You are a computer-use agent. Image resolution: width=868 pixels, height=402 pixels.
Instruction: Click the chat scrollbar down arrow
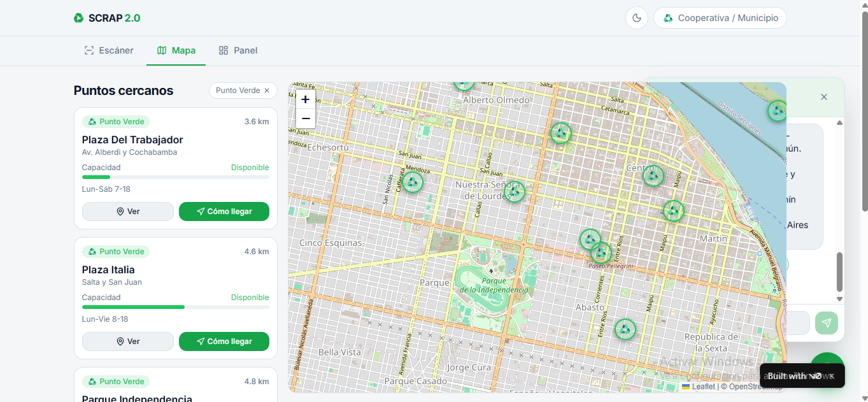point(839,299)
